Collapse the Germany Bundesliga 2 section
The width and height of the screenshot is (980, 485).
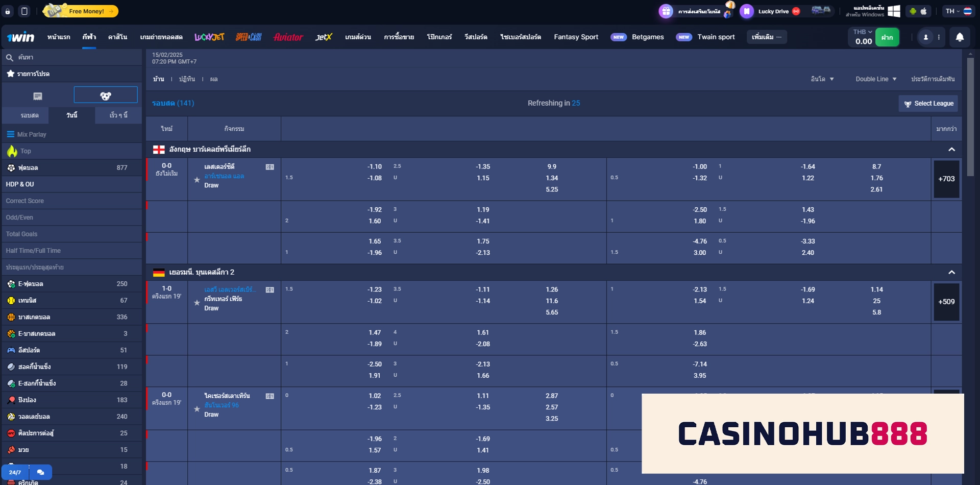tap(951, 273)
